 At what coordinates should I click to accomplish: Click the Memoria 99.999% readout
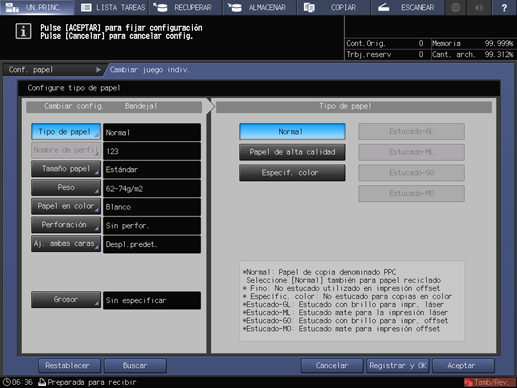473,43
